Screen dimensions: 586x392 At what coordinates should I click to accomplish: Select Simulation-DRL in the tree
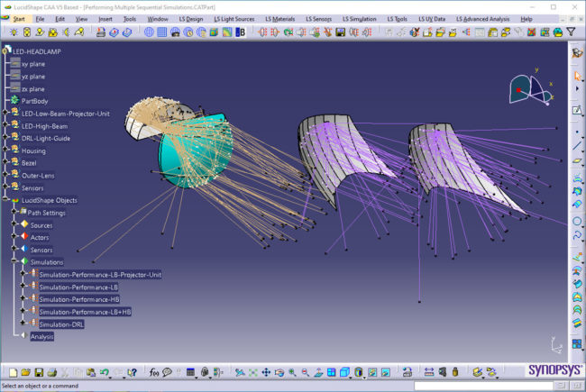pos(61,324)
